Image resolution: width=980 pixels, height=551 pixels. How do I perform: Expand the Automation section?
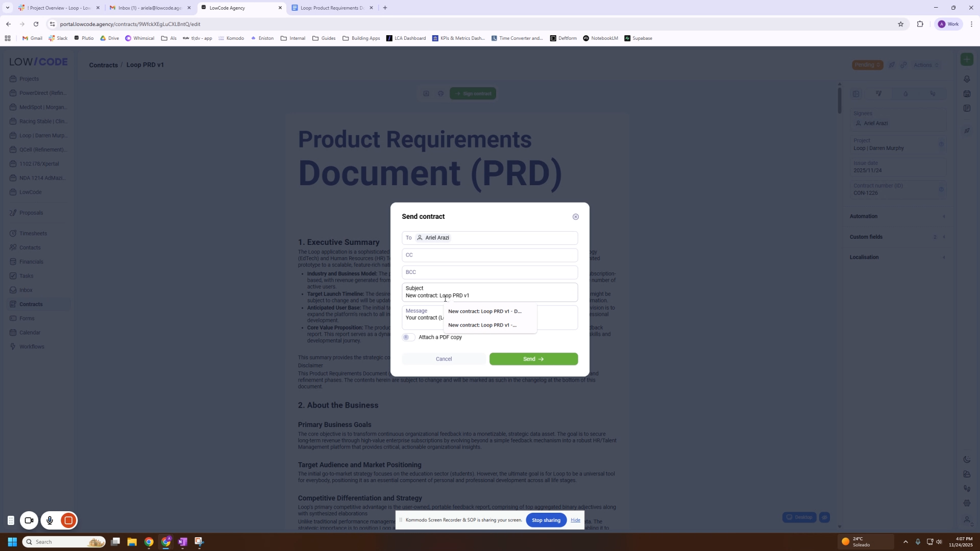(x=897, y=216)
